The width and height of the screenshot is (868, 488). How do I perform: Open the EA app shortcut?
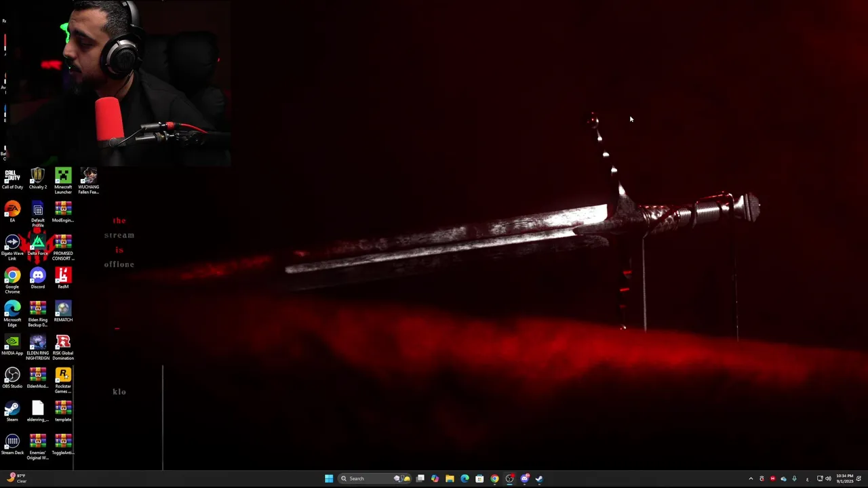(12, 212)
